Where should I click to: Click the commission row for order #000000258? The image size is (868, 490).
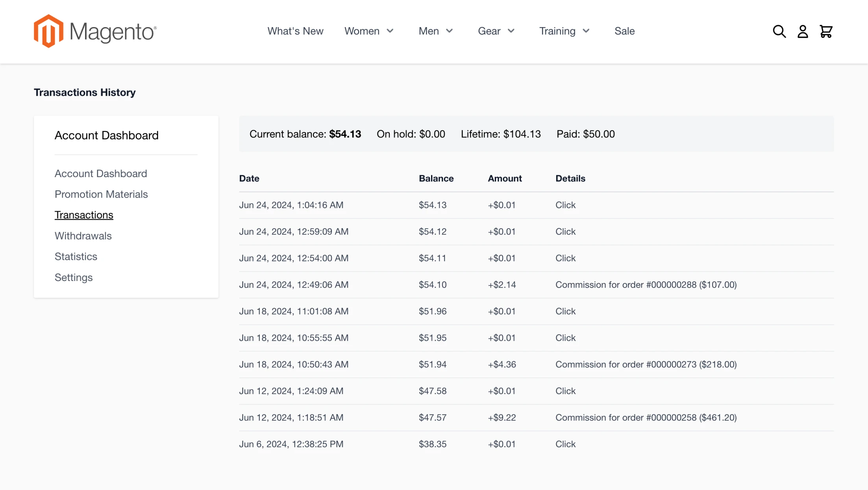pyautogui.click(x=536, y=418)
